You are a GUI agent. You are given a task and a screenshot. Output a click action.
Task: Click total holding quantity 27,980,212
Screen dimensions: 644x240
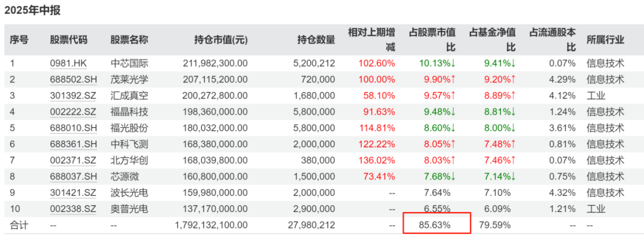pyautogui.click(x=311, y=225)
